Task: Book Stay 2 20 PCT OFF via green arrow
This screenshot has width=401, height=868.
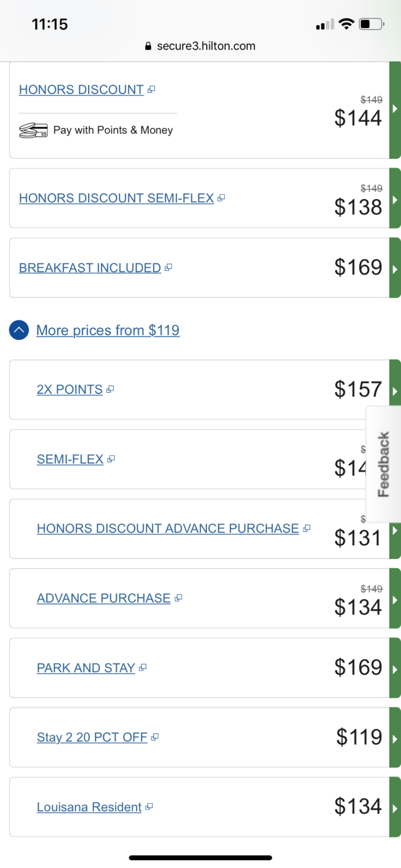Action: tap(395, 738)
